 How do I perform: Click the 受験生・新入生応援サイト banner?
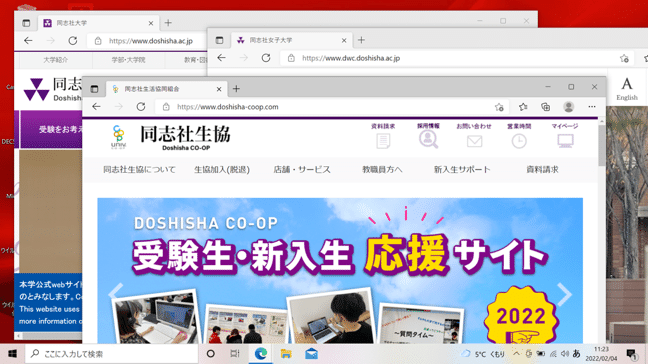340,271
